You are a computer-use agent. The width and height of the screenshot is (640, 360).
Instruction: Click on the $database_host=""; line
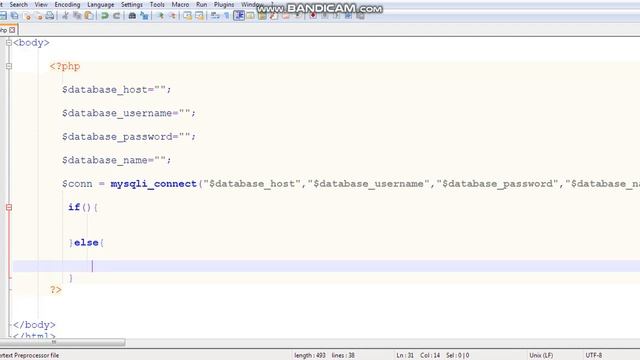click(116, 89)
